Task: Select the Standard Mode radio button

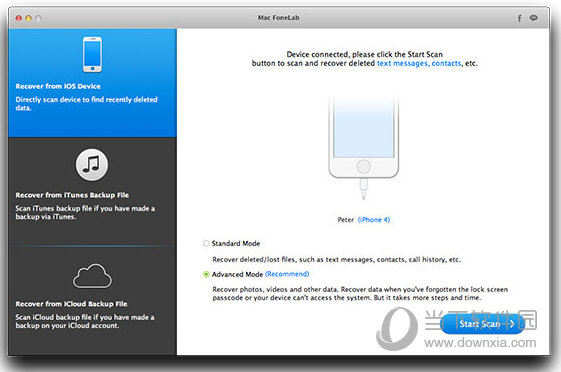Action: [206, 244]
